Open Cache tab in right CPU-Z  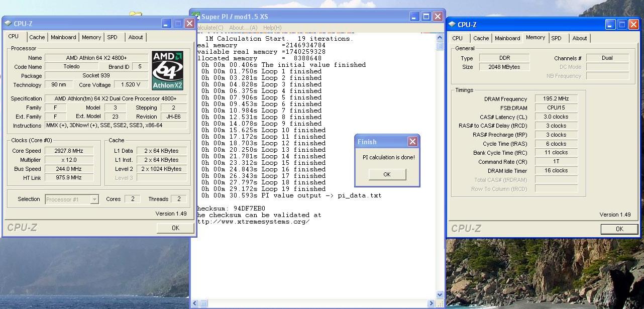tap(481, 38)
